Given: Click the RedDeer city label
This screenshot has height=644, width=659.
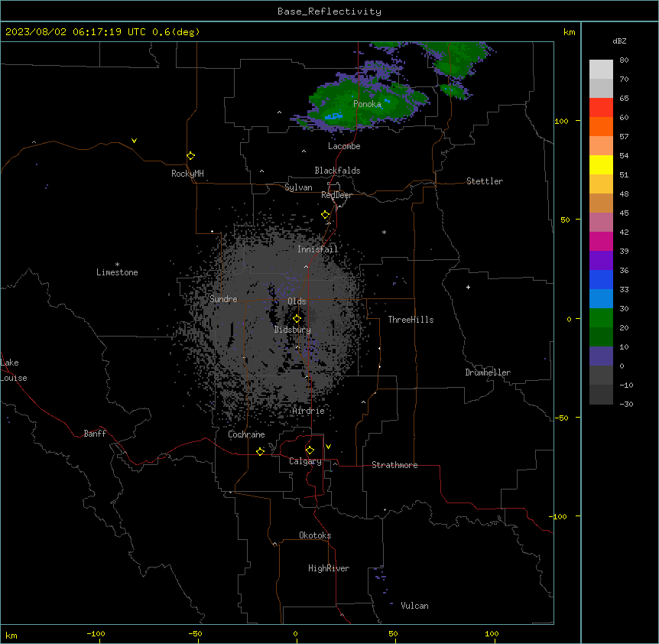Looking at the screenshot, I should pyautogui.click(x=336, y=195).
